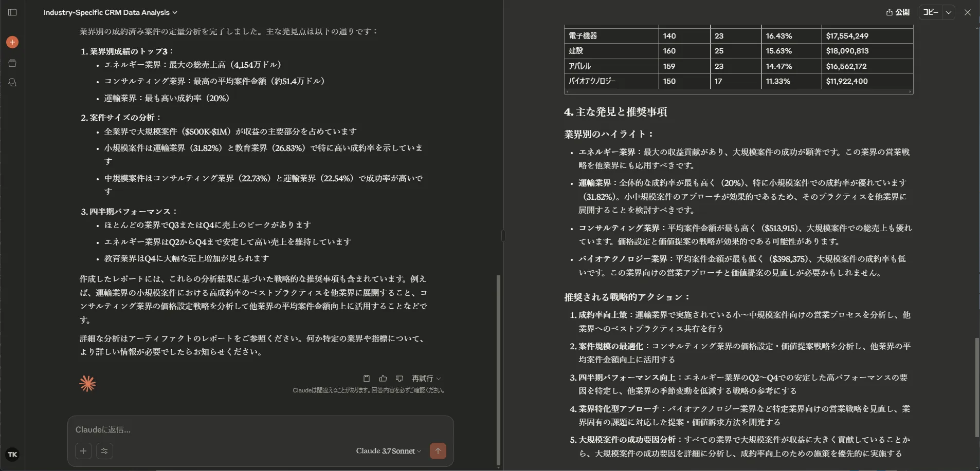Click the コピー copy artifact button
The height and width of the screenshot is (471, 980).
click(931, 12)
